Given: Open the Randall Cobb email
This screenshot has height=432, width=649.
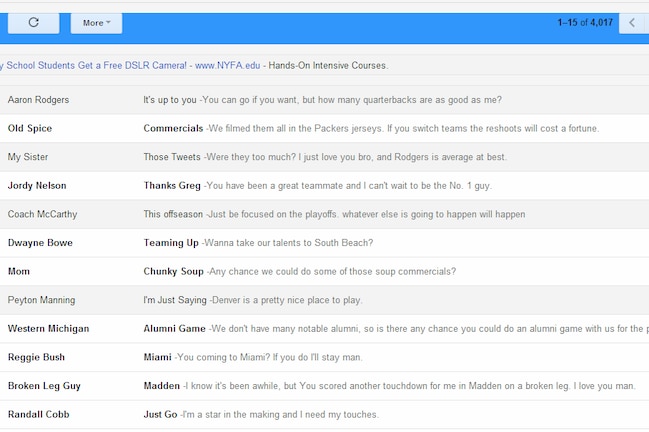Looking at the screenshot, I should [x=324, y=414].
